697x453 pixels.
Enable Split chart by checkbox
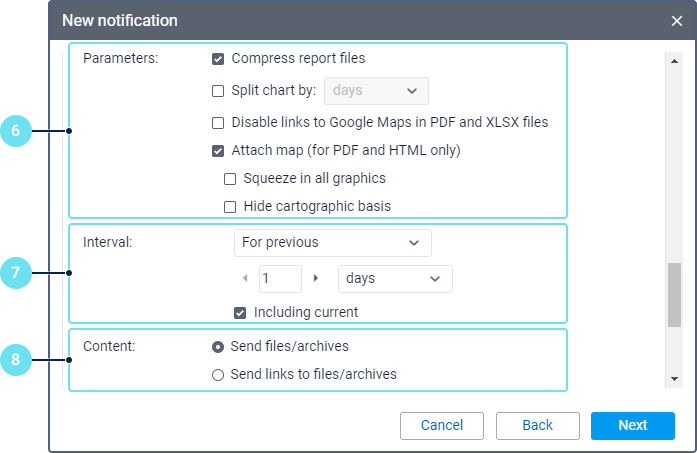tap(218, 91)
